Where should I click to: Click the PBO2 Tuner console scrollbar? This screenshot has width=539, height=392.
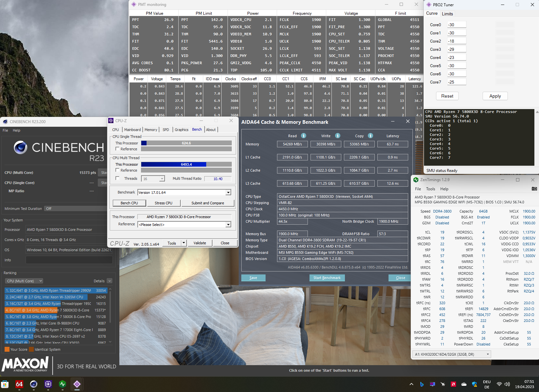pyautogui.click(x=537, y=138)
